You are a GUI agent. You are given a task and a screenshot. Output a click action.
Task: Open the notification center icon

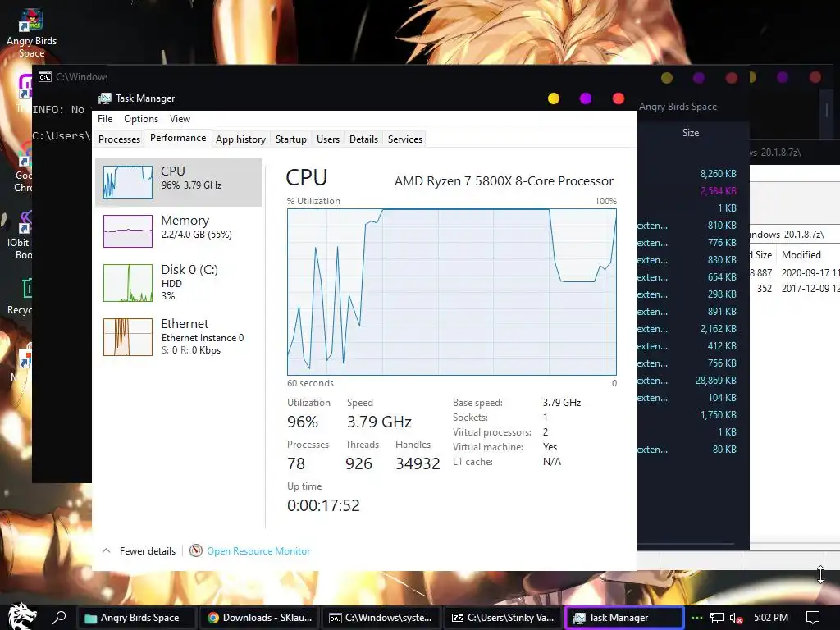(x=813, y=618)
